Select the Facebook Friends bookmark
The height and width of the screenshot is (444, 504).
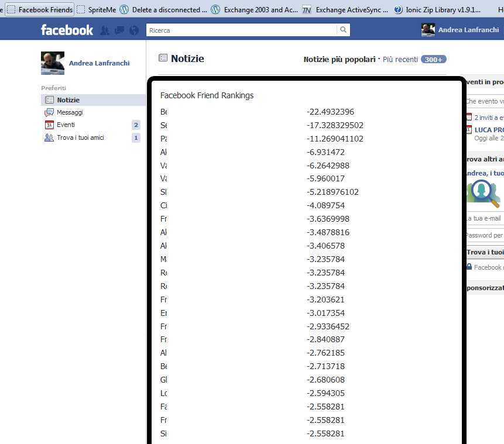pos(40,9)
